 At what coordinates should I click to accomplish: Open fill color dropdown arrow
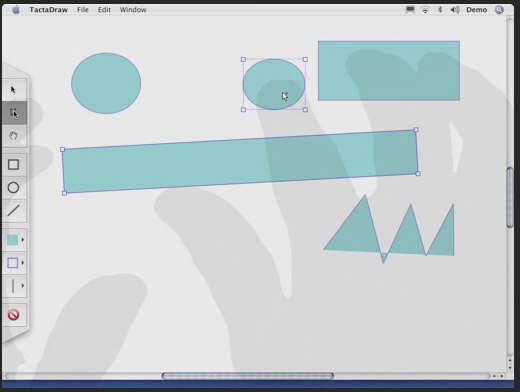point(23,240)
